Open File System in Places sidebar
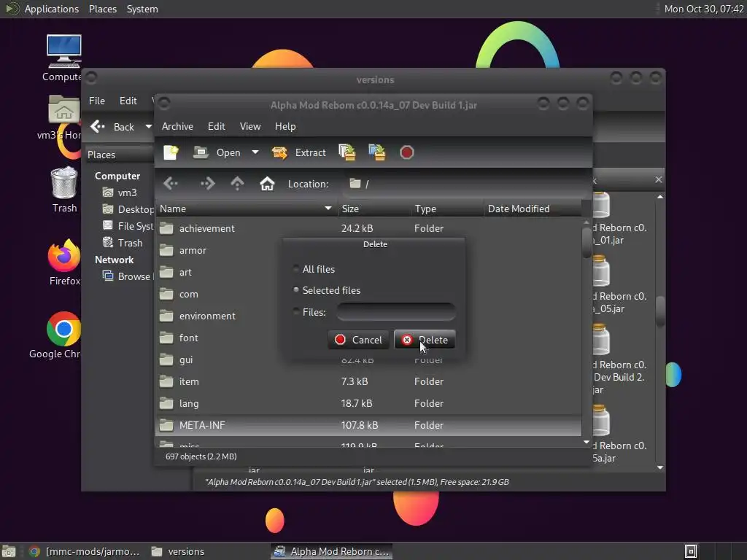This screenshot has width=747, height=560. coord(128,226)
